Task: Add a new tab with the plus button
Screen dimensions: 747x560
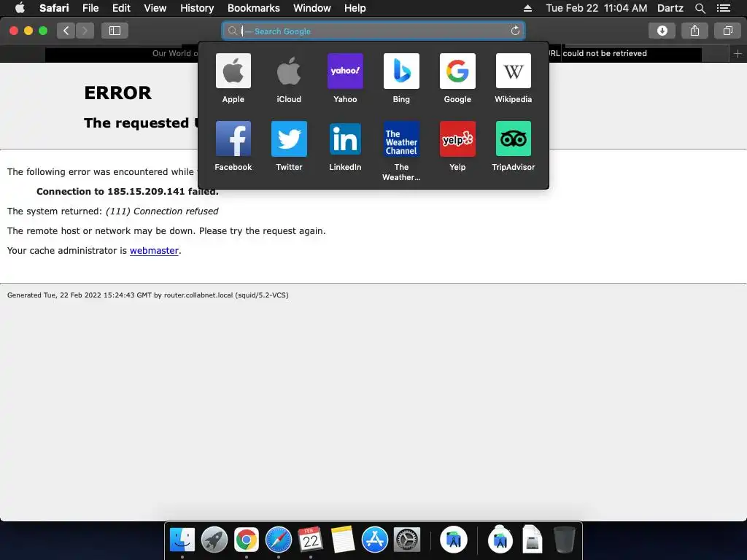Action: click(x=738, y=53)
